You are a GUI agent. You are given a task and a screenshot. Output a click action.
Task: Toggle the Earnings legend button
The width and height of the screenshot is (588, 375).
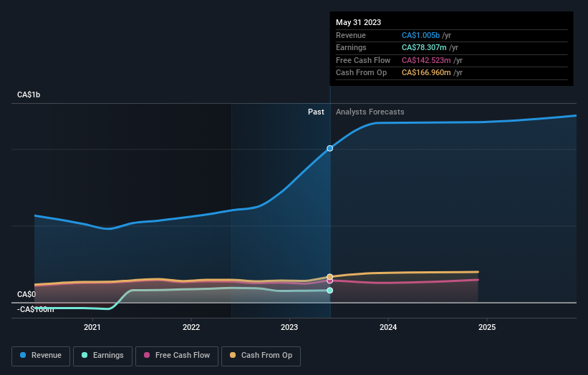102,356
